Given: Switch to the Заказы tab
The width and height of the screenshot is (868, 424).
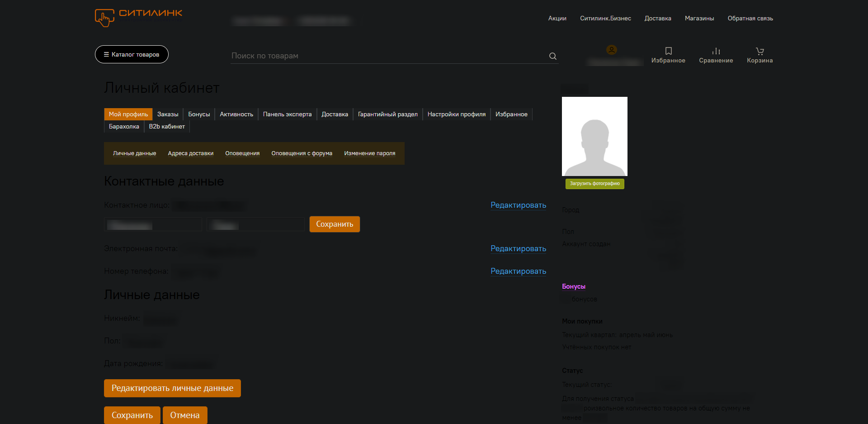Looking at the screenshot, I should pyautogui.click(x=168, y=114).
